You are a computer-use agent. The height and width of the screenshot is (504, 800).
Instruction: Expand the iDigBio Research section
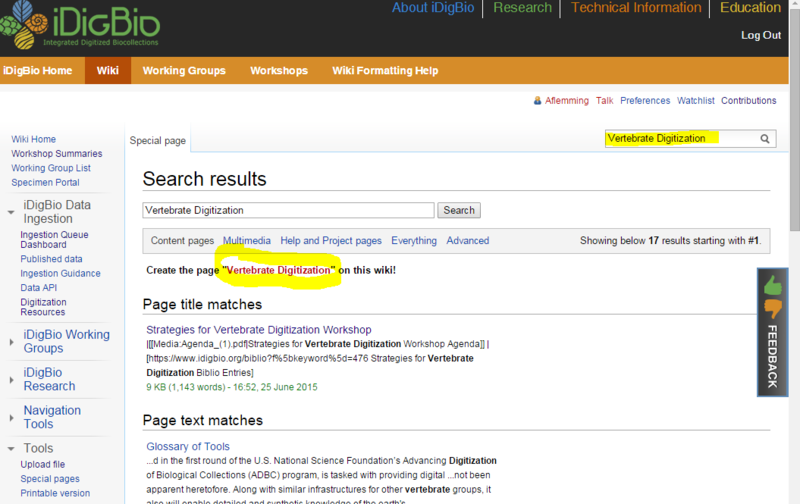(x=11, y=380)
